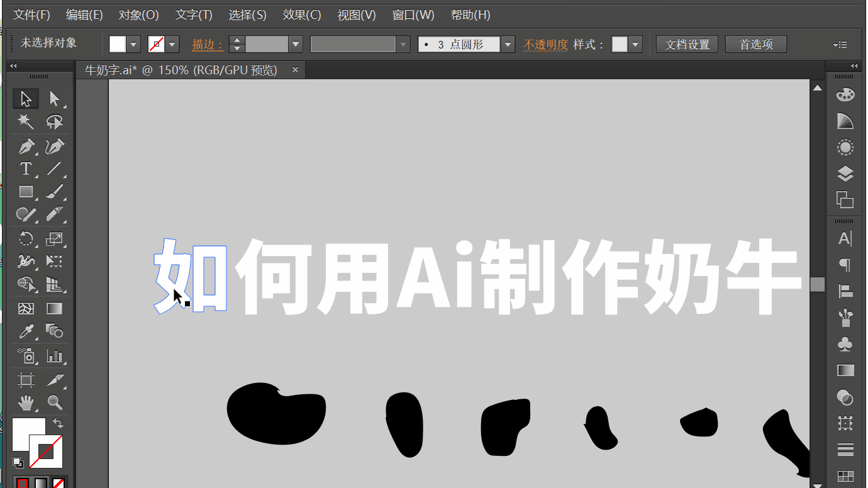
Task: Open the Symbols club-shaped panel icon
Action: (x=845, y=344)
